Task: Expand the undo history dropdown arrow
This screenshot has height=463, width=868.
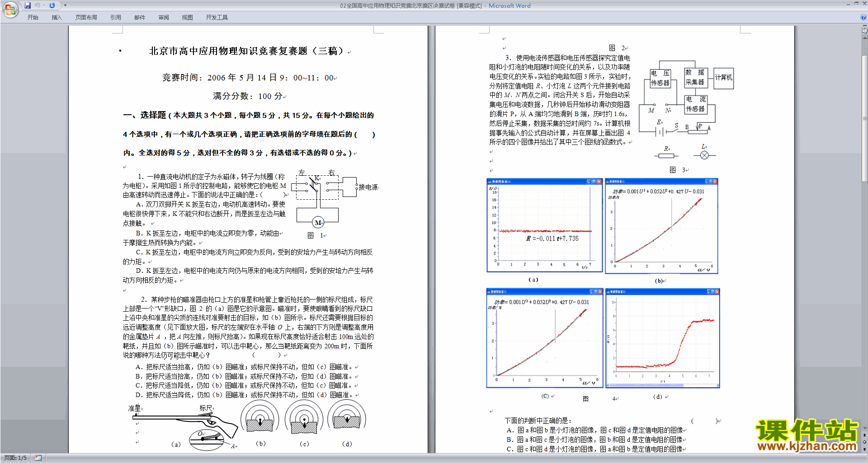Action: [x=44, y=5]
